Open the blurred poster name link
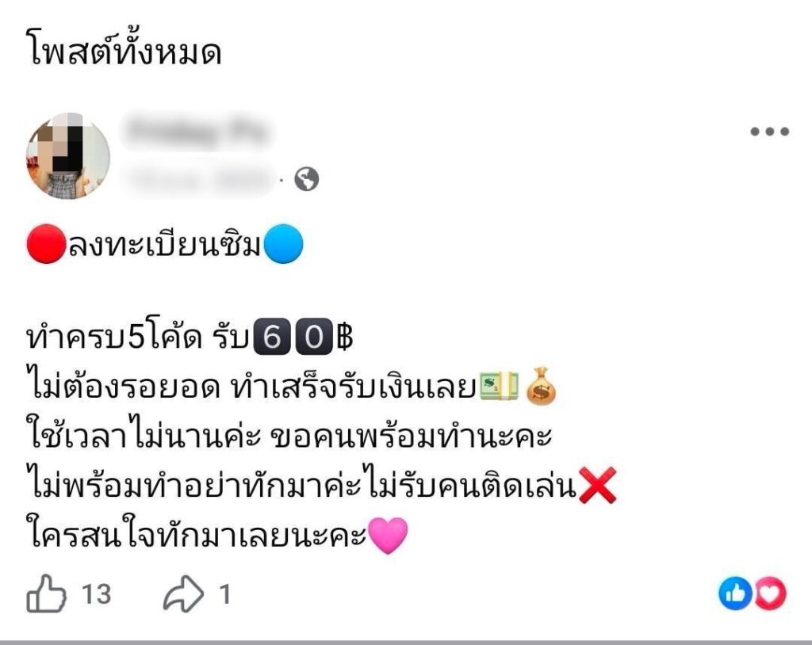The width and height of the screenshot is (812, 645). [x=197, y=129]
